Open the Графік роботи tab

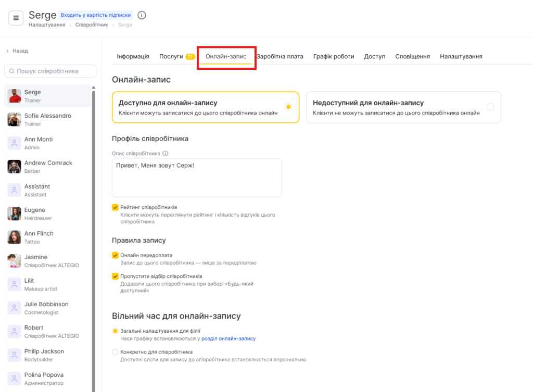click(x=333, y=56)
